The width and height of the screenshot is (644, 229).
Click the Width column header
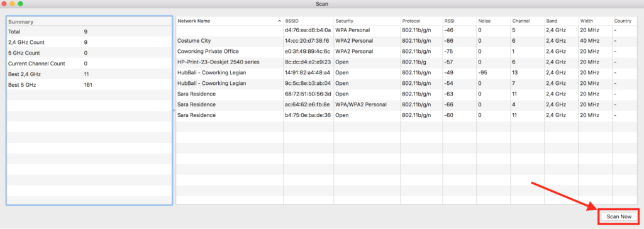tap(595, 21)
